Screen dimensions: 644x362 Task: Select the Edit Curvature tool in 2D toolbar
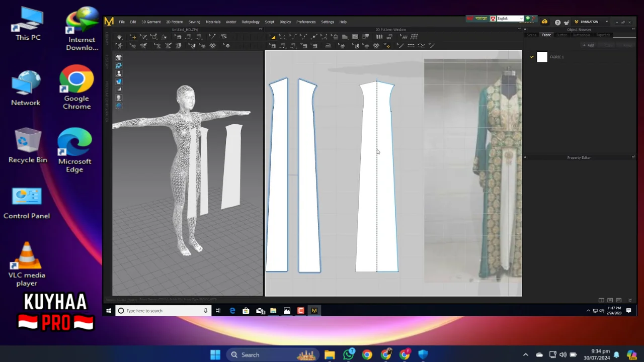[294, 37]
